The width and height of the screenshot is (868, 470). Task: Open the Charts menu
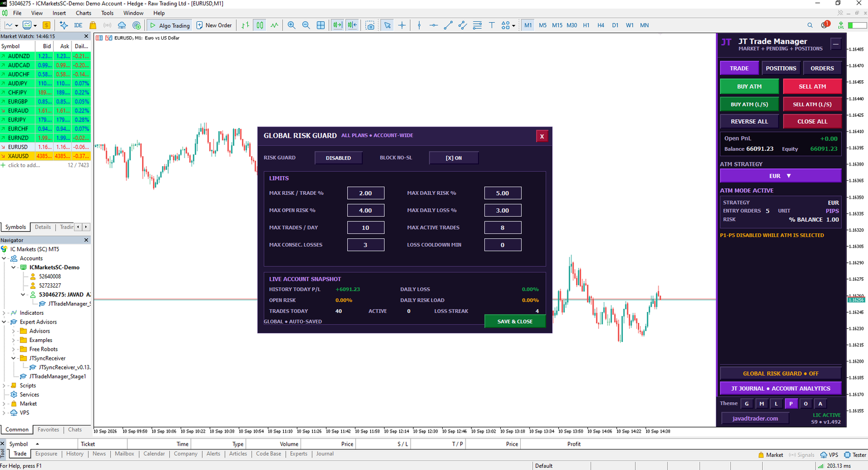84,13
